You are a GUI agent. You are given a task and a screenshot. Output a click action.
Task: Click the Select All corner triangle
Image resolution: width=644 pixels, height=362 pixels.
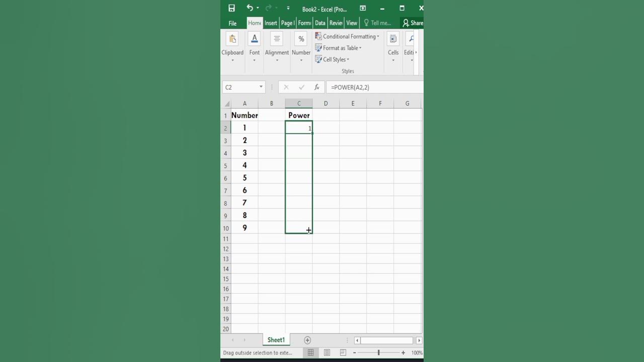(x=227, y=104)
